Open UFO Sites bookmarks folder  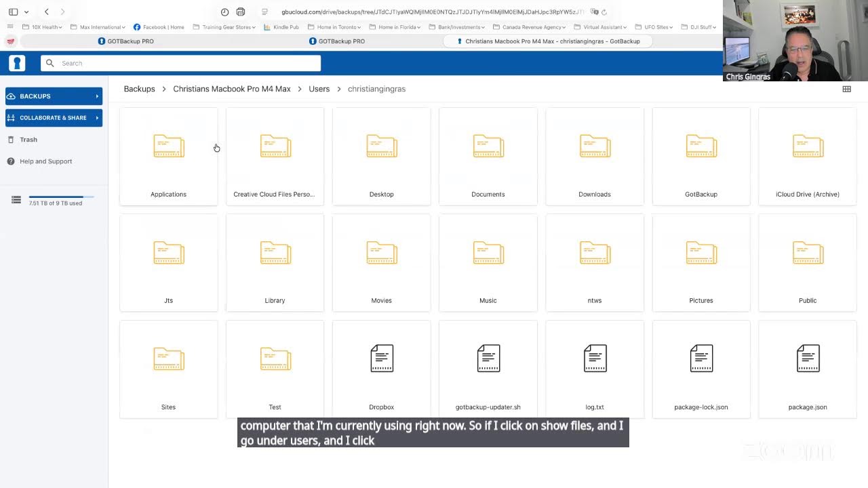654,27
